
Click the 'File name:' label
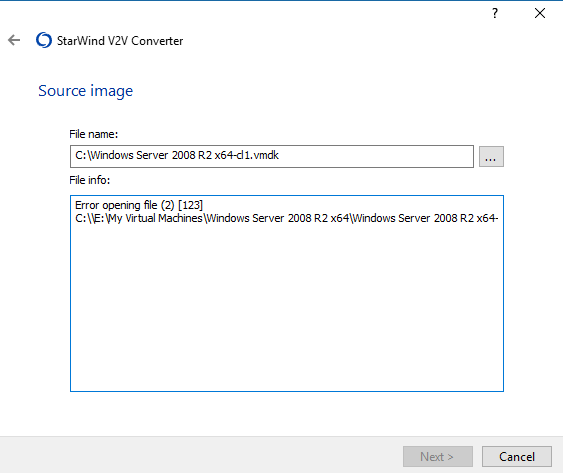tap(94, 134)
